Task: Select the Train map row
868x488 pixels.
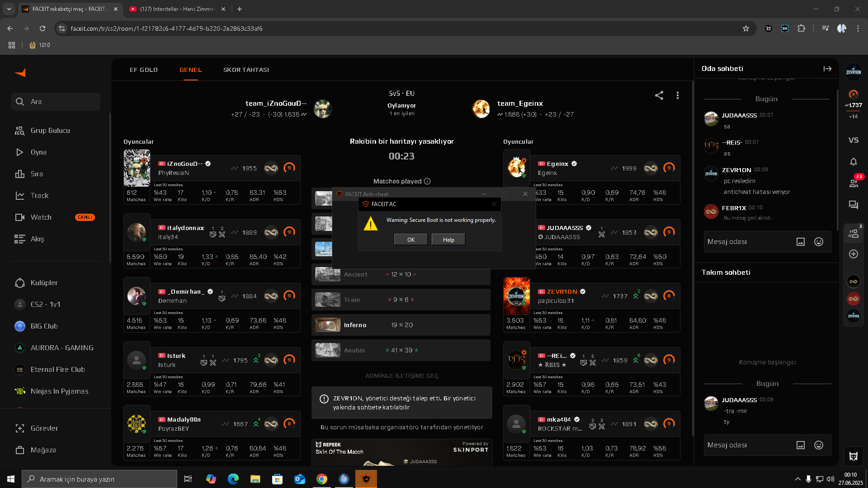Action: tap(401, 300)
